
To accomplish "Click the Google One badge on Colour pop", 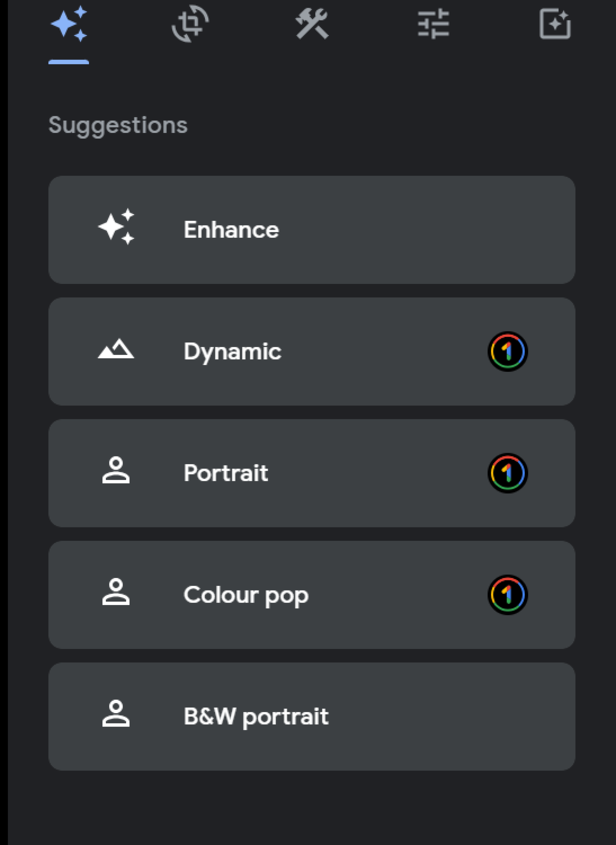I will [508, 595].
